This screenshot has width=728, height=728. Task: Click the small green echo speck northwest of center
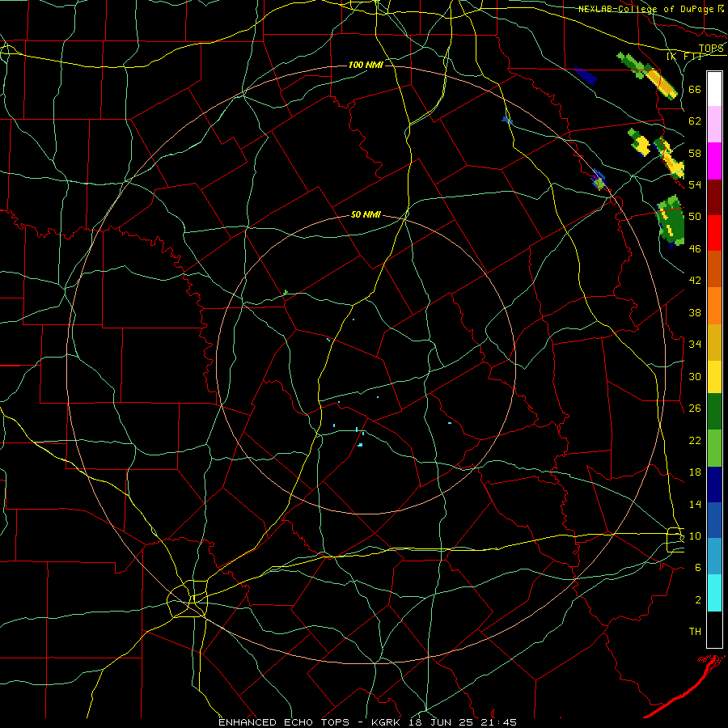(x=285, y=293)
